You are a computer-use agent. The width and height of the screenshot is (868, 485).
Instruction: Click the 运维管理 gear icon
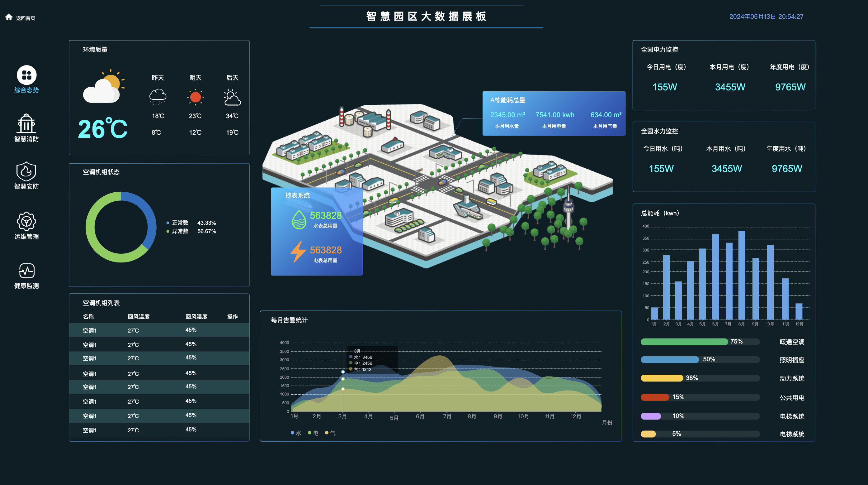coord(26,221)
